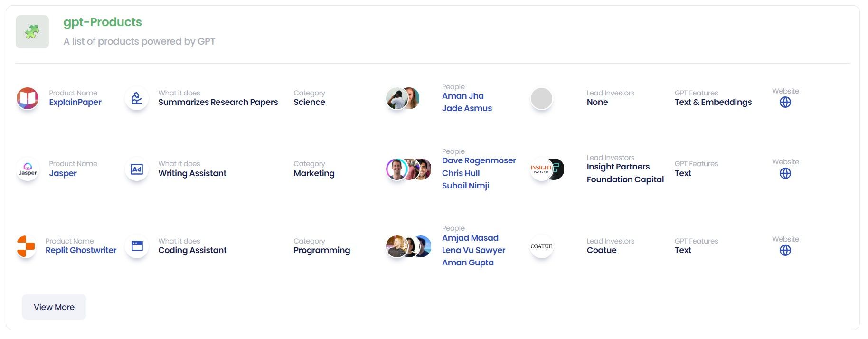The image size is (868, 339).
Task: Click the Insight Partners investor logo
Action: click(x=541, y=169)
